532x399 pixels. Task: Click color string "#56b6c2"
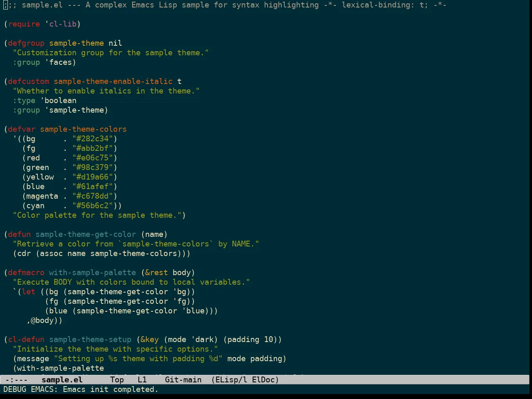[93, 206]
